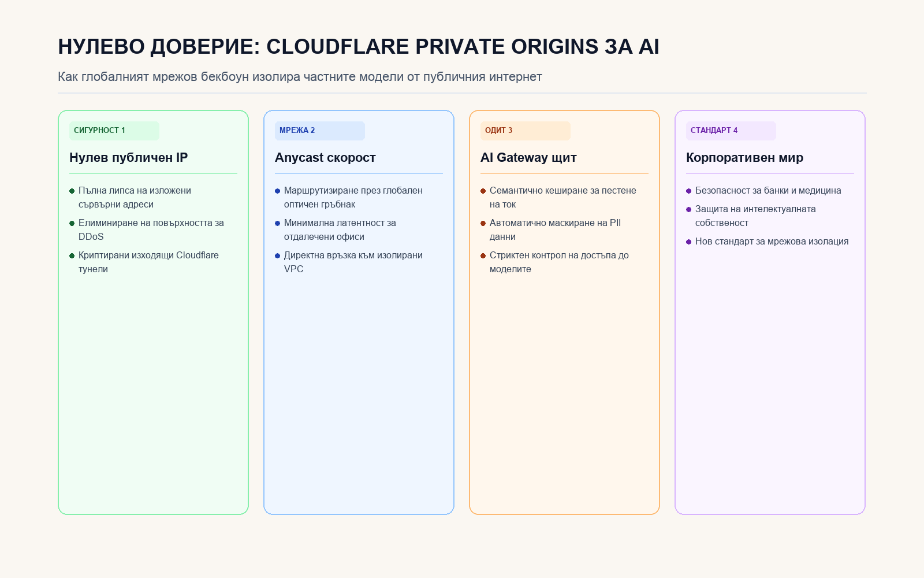Viewport: 924px width, 578px height.
Task: Click the text "Маршрутизиране през глобален оптичен гръбнак"
Action: pos(353,198)
